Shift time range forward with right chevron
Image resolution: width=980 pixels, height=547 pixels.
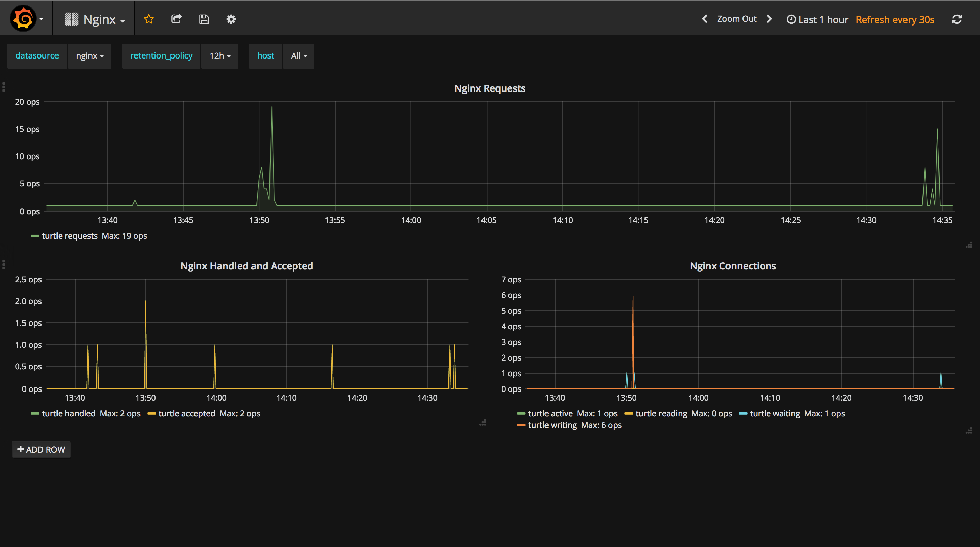coord(769,19)
